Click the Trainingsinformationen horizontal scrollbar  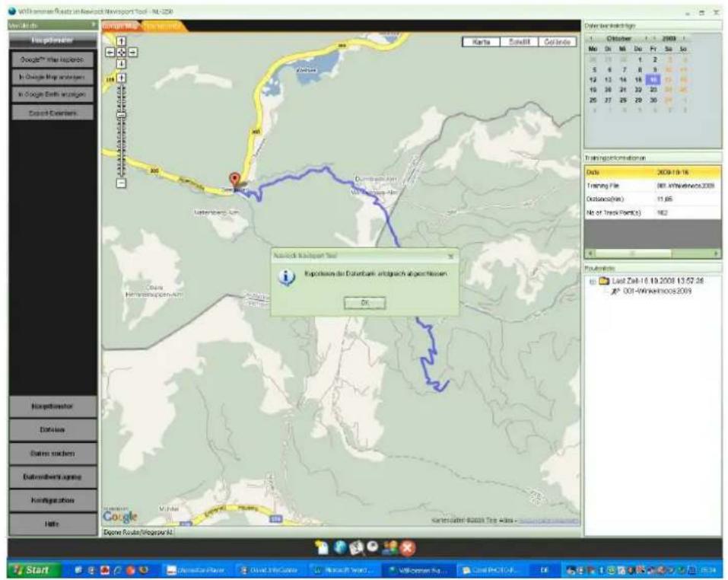point(653,253)
